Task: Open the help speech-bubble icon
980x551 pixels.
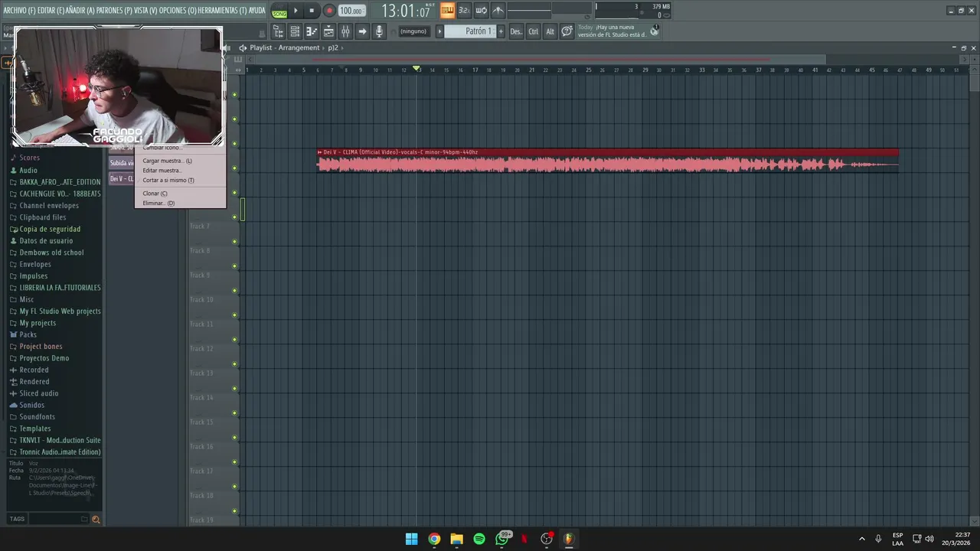Action: [567, 31]
